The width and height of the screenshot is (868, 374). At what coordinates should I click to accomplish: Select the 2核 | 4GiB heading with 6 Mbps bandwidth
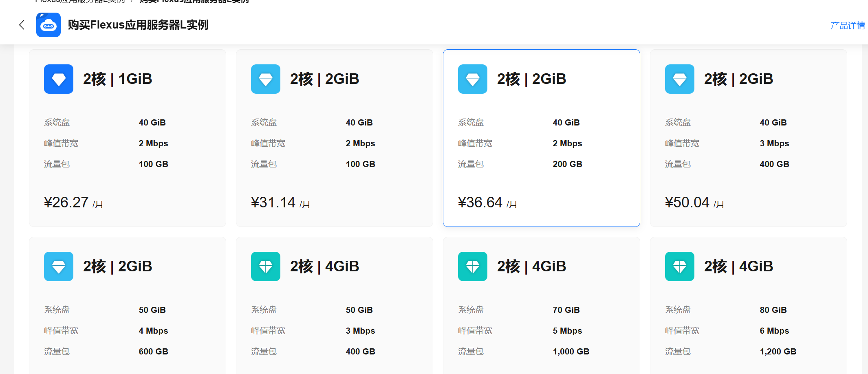tap(738, 266)
